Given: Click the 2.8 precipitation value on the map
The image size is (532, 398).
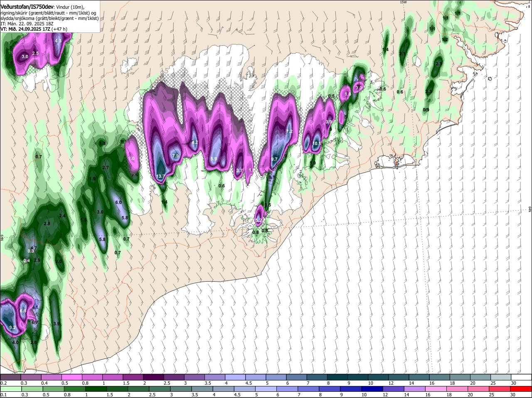Looking at the screenshot, I should [x=47, y=224].
